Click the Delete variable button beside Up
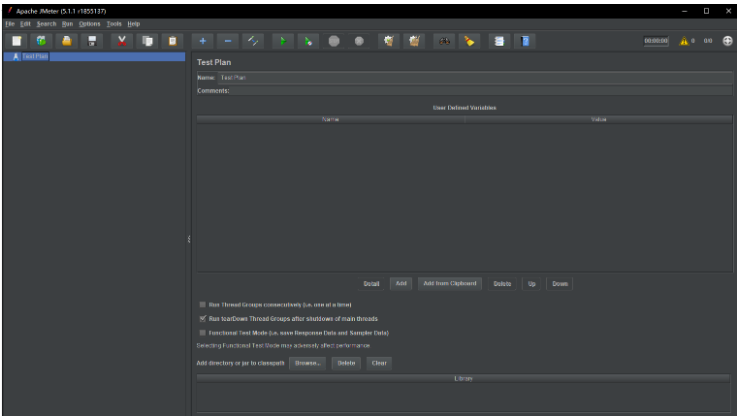Screen dimensions: 745x418 [502, 284]
